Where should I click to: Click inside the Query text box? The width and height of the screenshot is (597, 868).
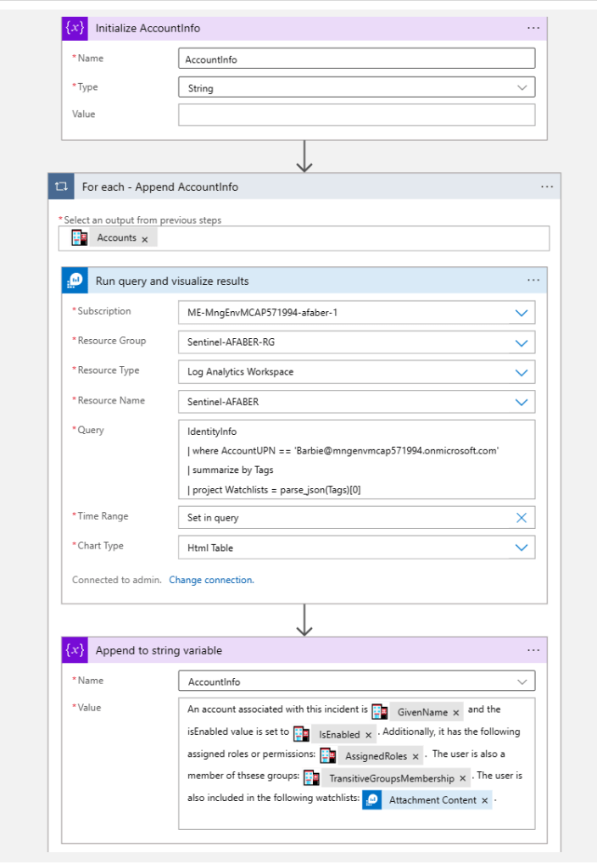tap(356, 459)
